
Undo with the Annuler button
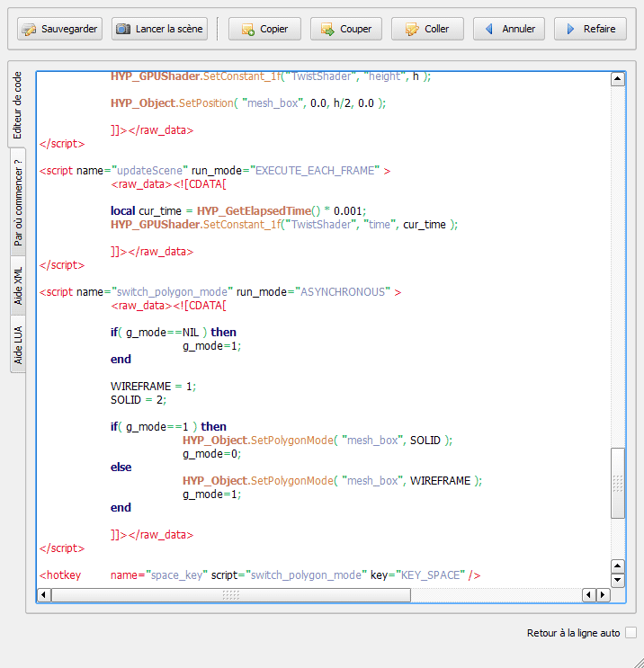point(509,29)
